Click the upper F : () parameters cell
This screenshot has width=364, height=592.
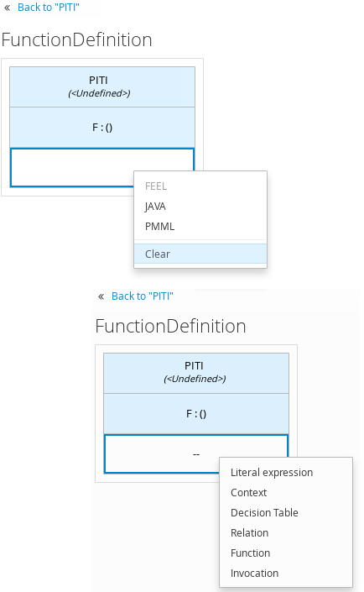[102, 128]
